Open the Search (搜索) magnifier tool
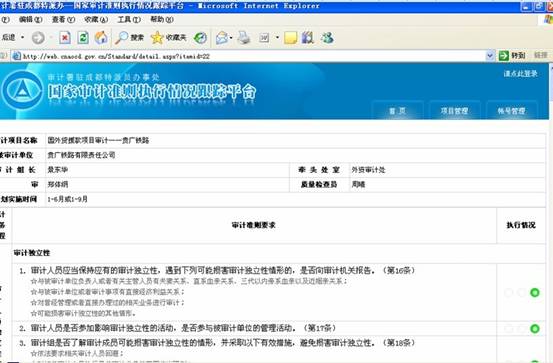The height and width of the screenshot is (363, 553). click(x=129, y=37)
